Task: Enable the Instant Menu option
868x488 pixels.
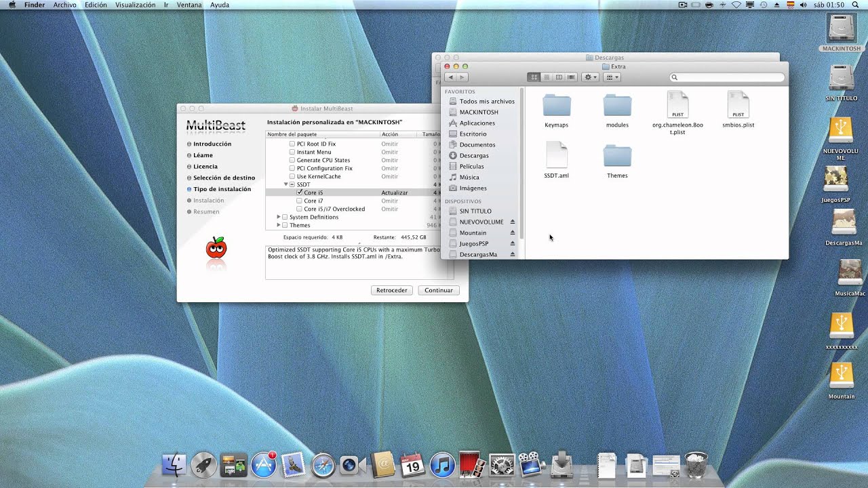Action: [x=292, y=152]
